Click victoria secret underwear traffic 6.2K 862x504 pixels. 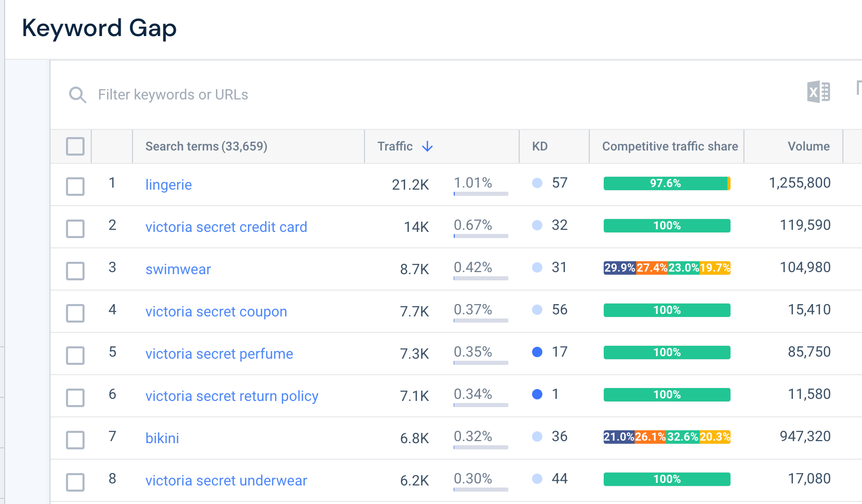coord(415,480)
